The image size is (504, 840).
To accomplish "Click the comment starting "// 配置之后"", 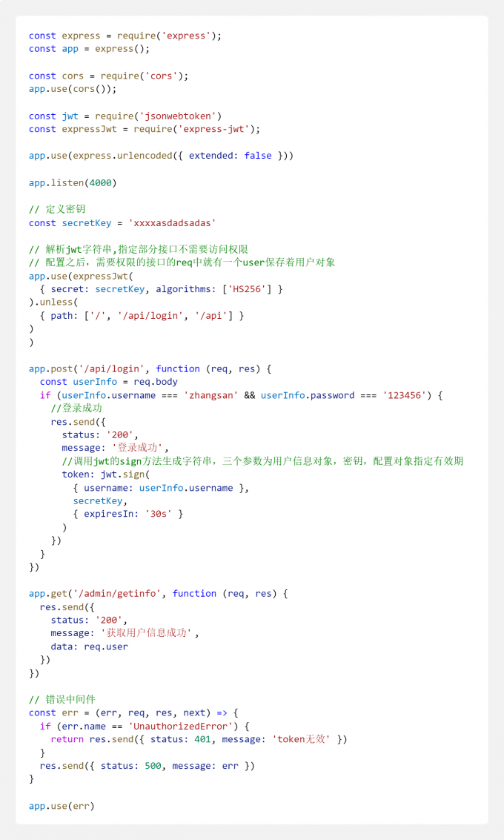I will click(x=182, y=262).
